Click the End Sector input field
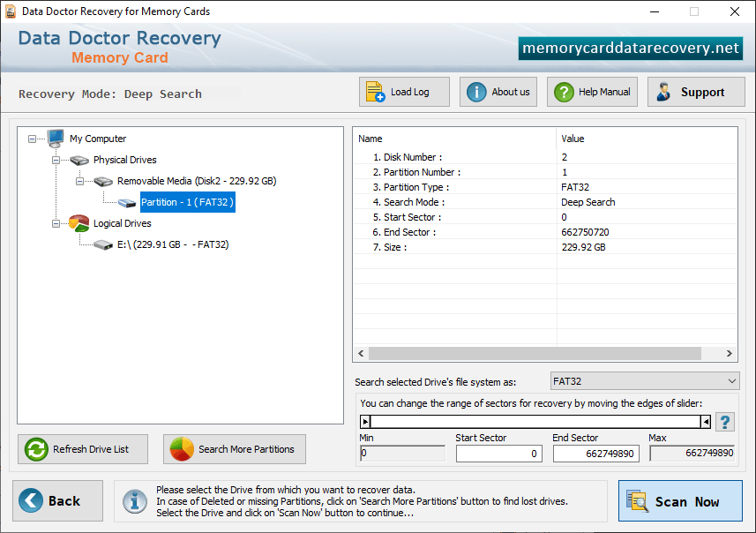Screen dimensions: 756x533 596,454
